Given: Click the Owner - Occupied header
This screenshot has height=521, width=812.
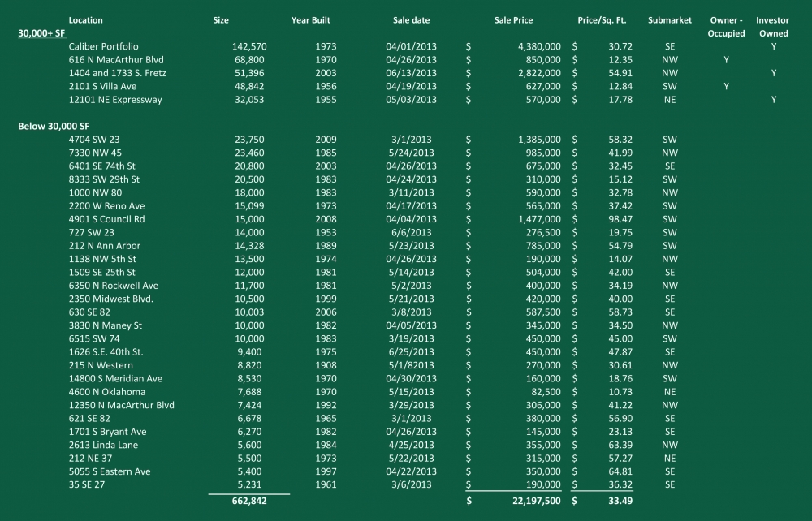Looking at the screenshot, I should 726,27.
